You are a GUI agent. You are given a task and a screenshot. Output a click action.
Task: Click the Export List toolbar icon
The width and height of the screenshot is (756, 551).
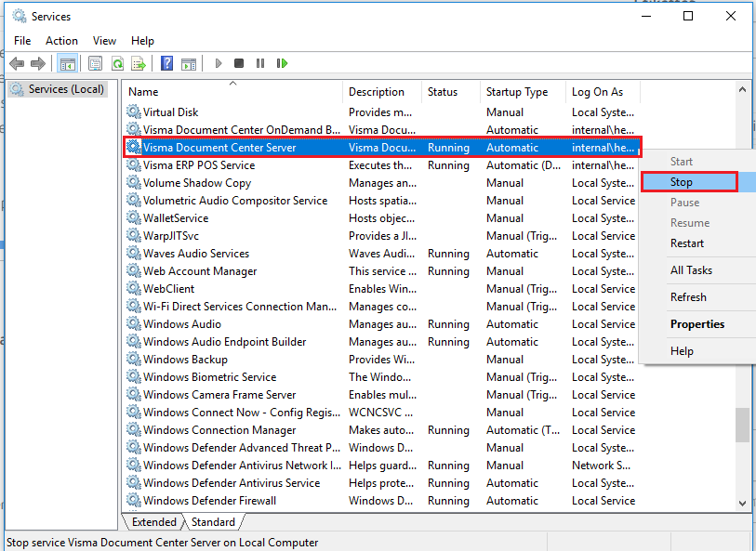139,63
